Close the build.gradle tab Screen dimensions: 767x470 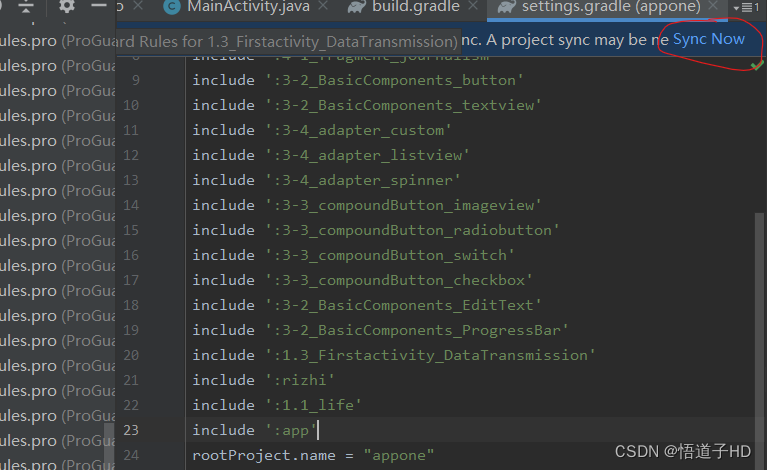pos(473,6)
